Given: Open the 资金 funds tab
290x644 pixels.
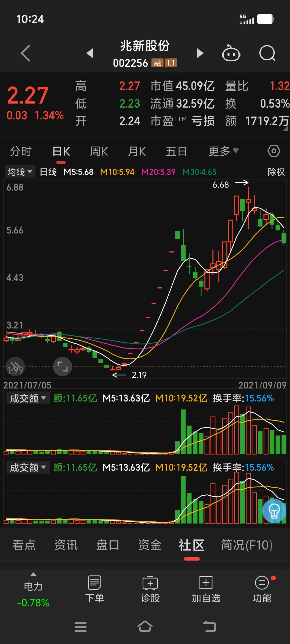Looking at the screenshot, I should tap(150, 545).
